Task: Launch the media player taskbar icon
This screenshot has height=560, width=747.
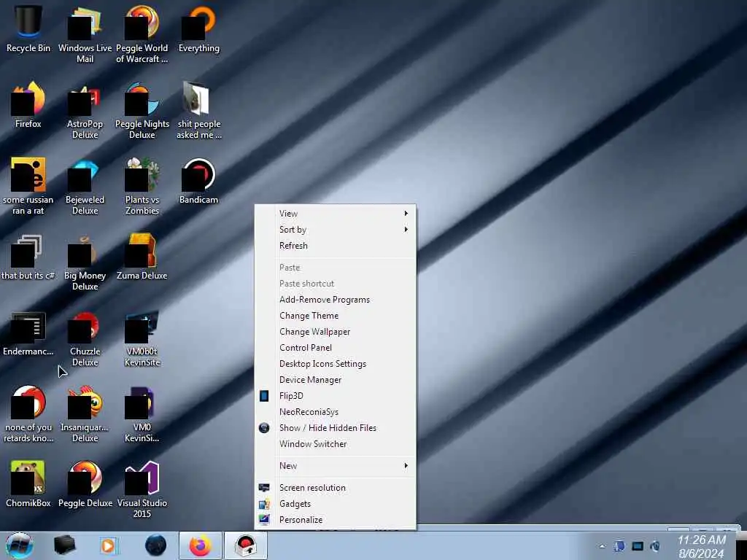Action: point(109,545)
